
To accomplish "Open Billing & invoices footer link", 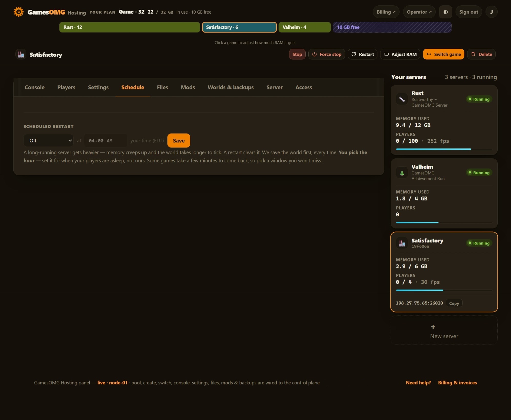I will 457,383.
